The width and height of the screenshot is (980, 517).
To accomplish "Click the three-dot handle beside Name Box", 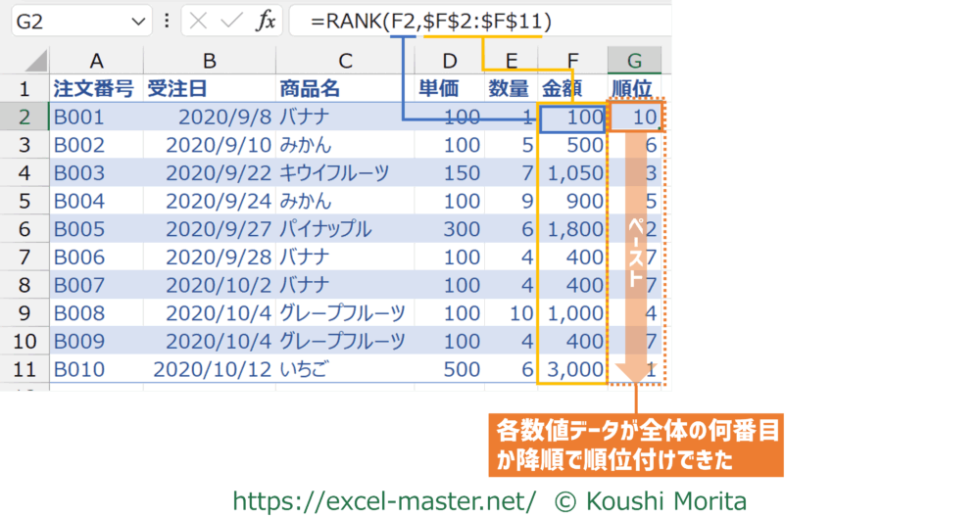I will click(x=166, y=21).
